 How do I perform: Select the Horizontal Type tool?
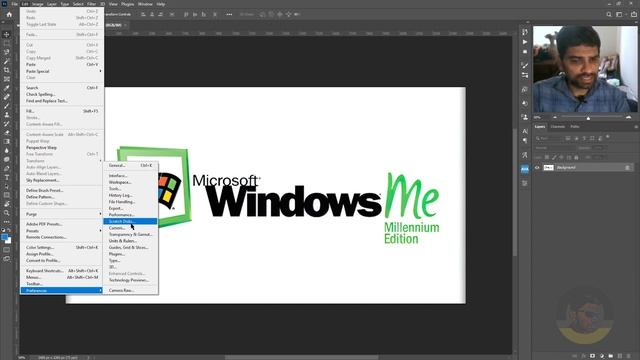click(x=7, y=177)
